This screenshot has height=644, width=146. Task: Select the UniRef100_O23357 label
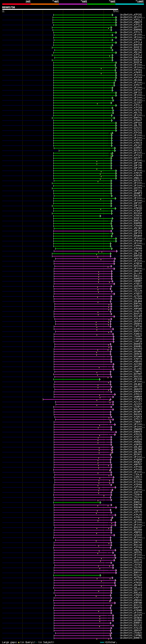pyautogui.click(x=131, y=103)
